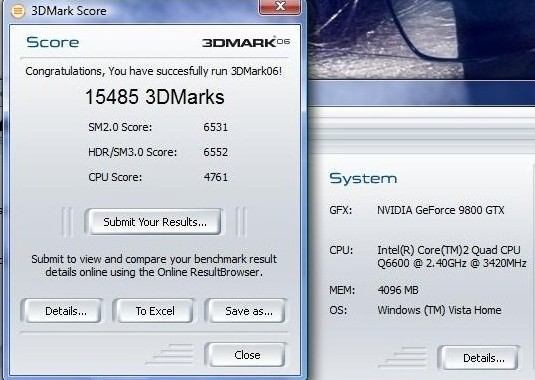Click the 3DMark Score title bar icon

18,11
